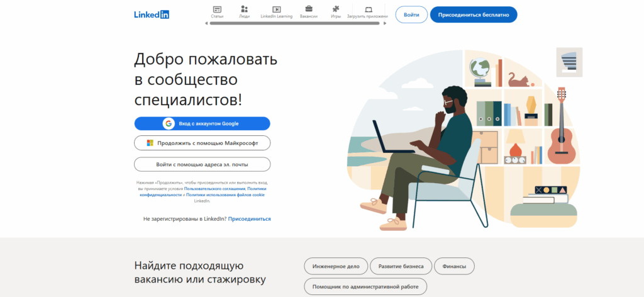Click heading Найдите подходящую вакансию или стажировку

pyautogui.click(x=200, y=272)
